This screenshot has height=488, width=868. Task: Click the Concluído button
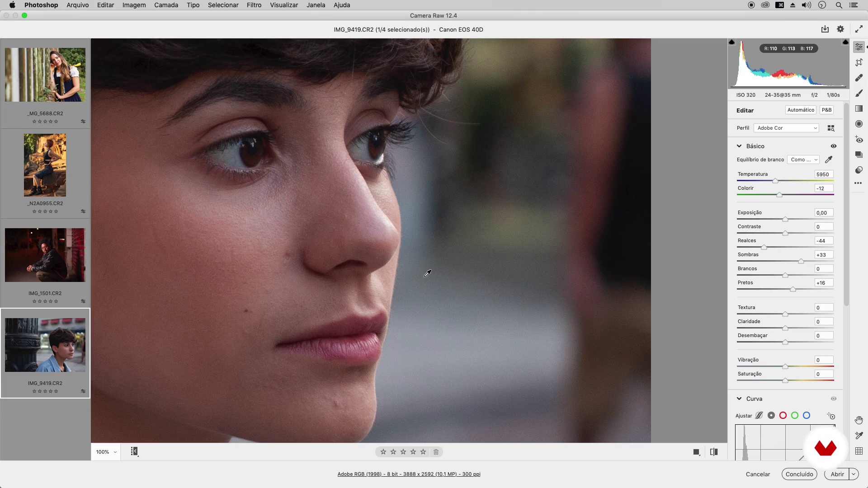(799, 474)
